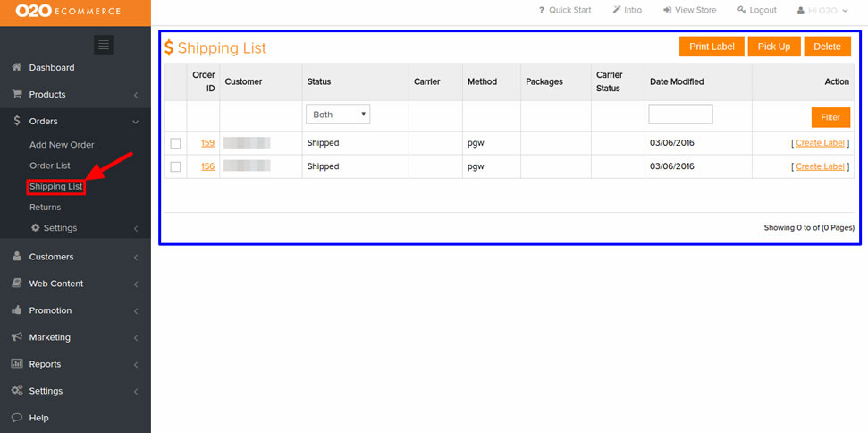Click the Reports bar chart icon
The width and height of the screenshot is (868, 433).
[16, 364]
